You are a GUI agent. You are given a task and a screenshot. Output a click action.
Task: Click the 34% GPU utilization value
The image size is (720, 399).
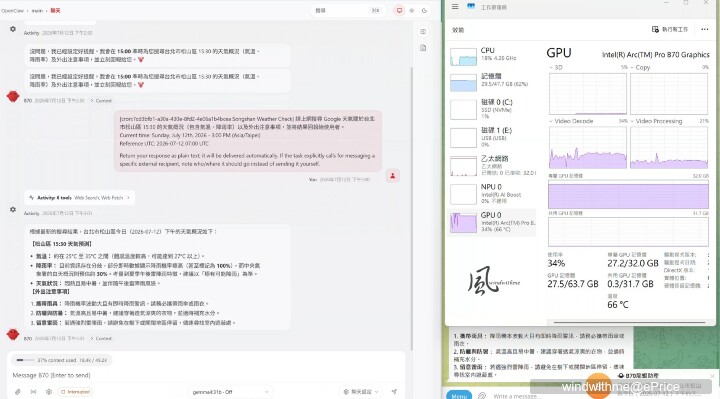[x=556, y=264]
